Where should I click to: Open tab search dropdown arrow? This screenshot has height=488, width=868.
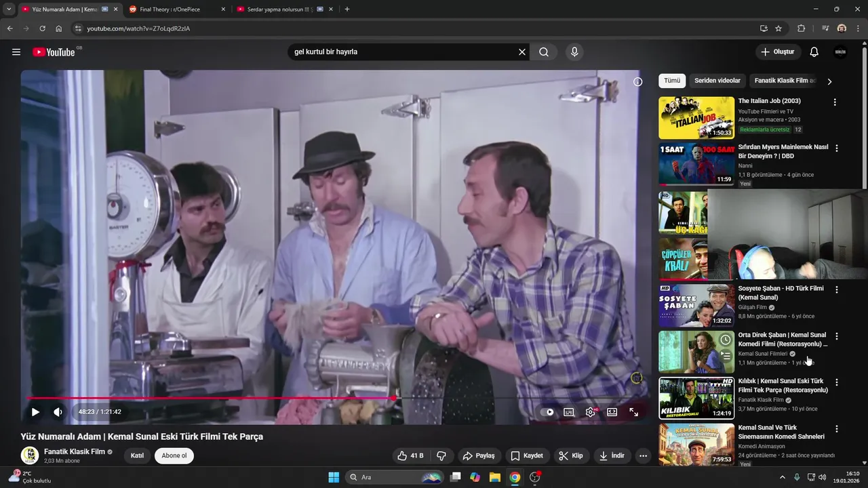(9, 9)
